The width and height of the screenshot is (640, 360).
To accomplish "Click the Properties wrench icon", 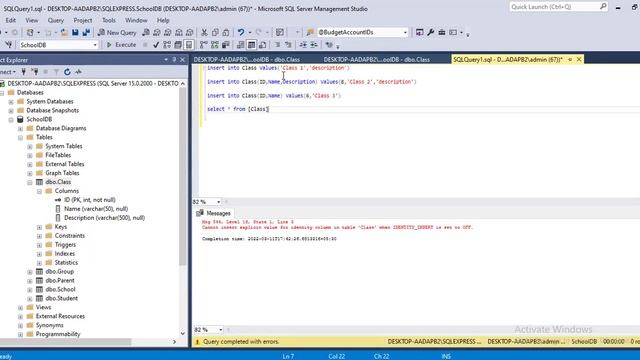I will 431,32.
